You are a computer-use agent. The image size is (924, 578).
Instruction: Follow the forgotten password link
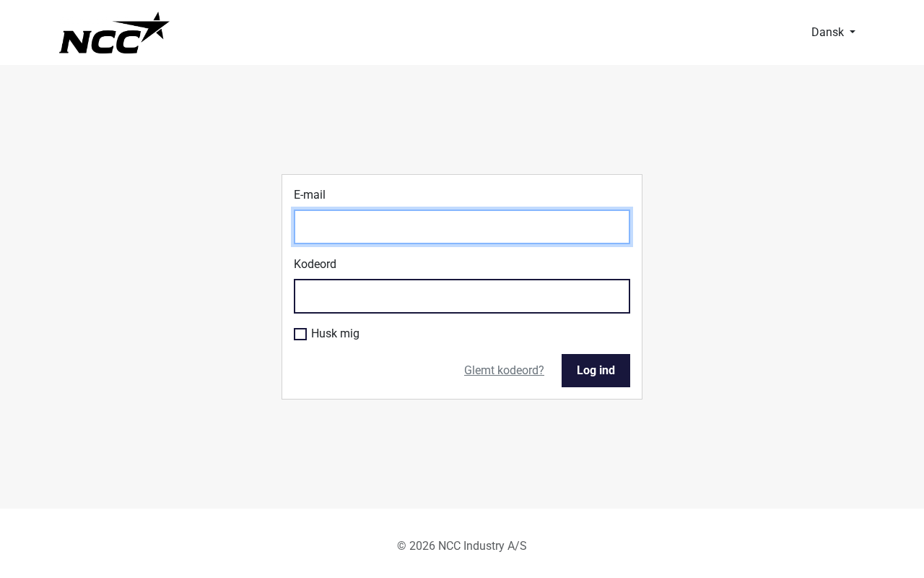click(x=504, y=371)
